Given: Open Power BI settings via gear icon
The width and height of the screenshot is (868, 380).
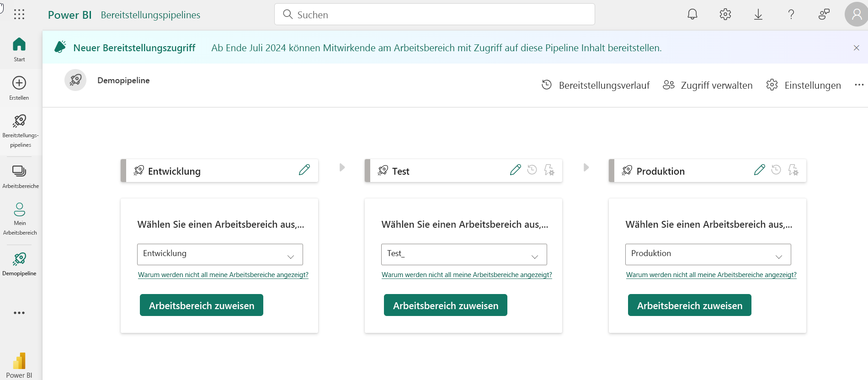Looking at the screenshot, I should point(725,14).
